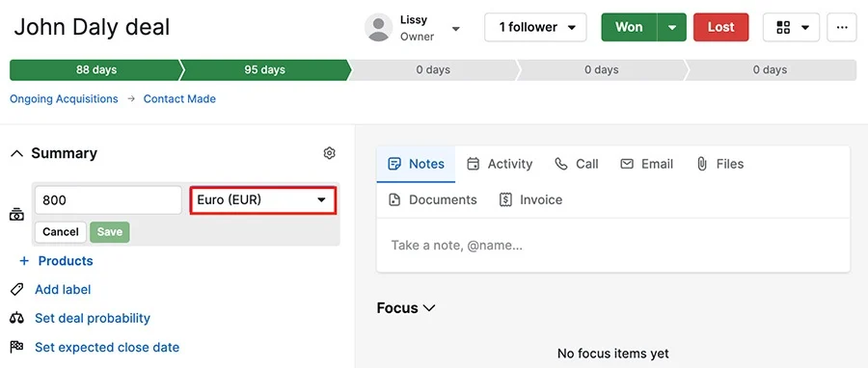Click Lissy's owner avatar icon

379,28
